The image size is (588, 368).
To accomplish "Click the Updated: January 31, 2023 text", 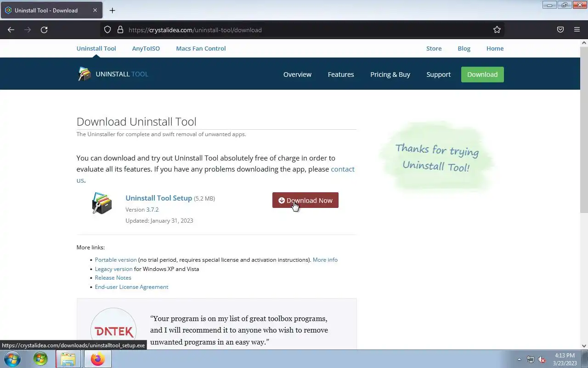I will point(159,220).
